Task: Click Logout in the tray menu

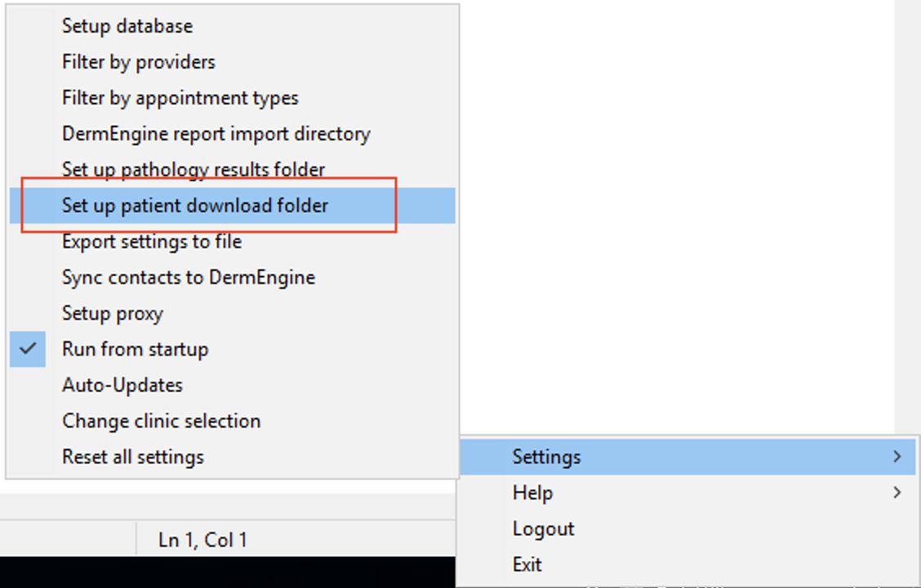Action: 544,529
